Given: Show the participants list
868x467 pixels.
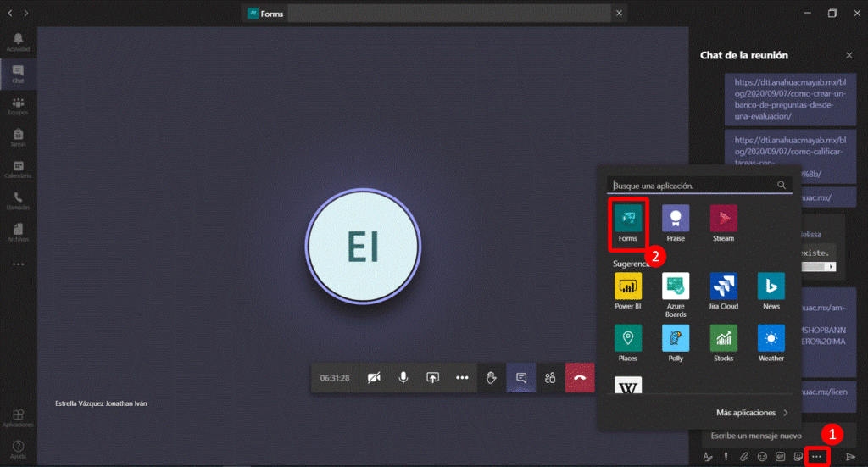Looking at the screenshot, I should click(550, 377).
